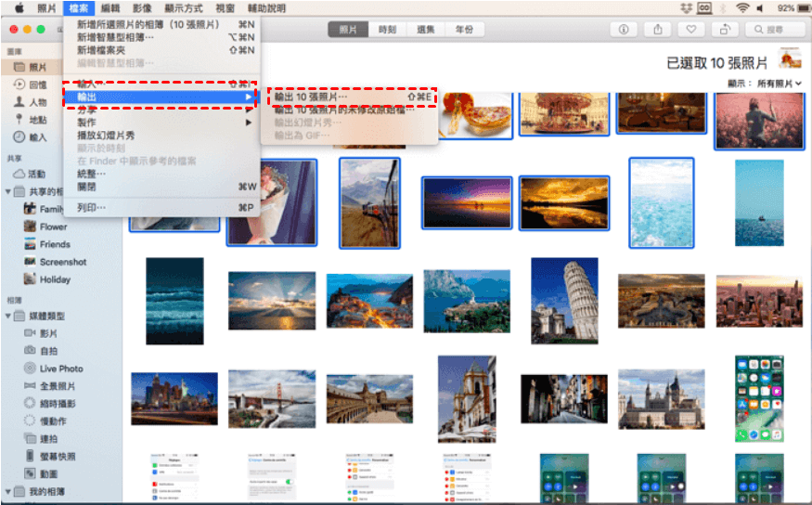Choose 新增檔案夾 menu item
The image size is (812, 505).
pyautogui.click(x=161, y=50)
